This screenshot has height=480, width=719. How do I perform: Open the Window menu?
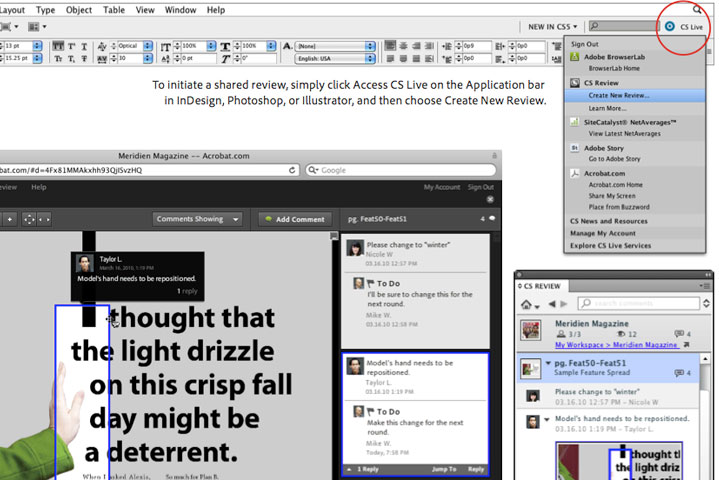coord(180,10)
